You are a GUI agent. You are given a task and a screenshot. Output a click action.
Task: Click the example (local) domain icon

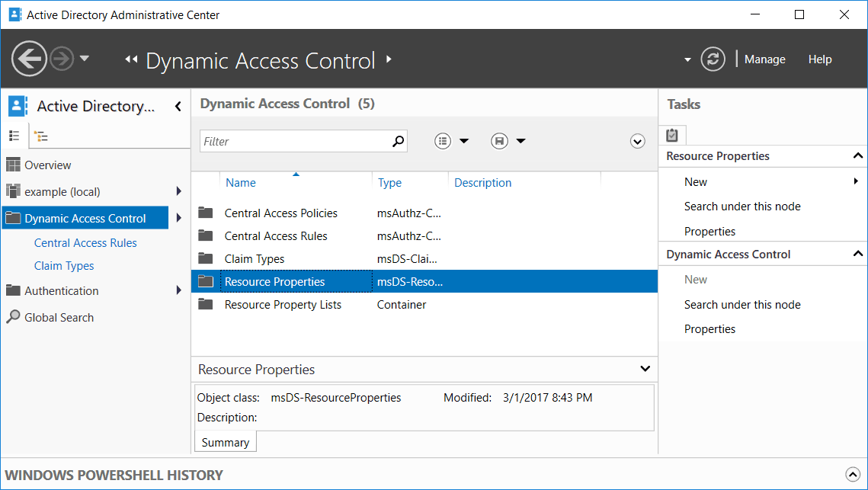click(x=13, y=191)
